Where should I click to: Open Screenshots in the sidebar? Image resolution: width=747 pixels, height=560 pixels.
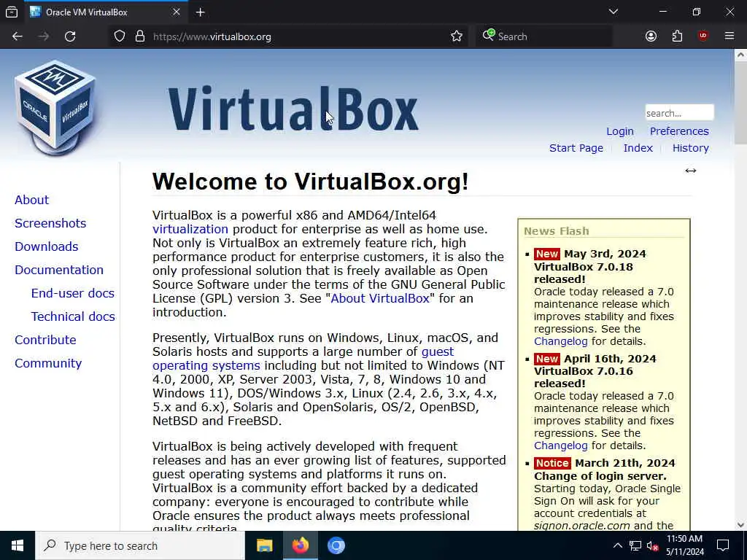pos(50,223)
